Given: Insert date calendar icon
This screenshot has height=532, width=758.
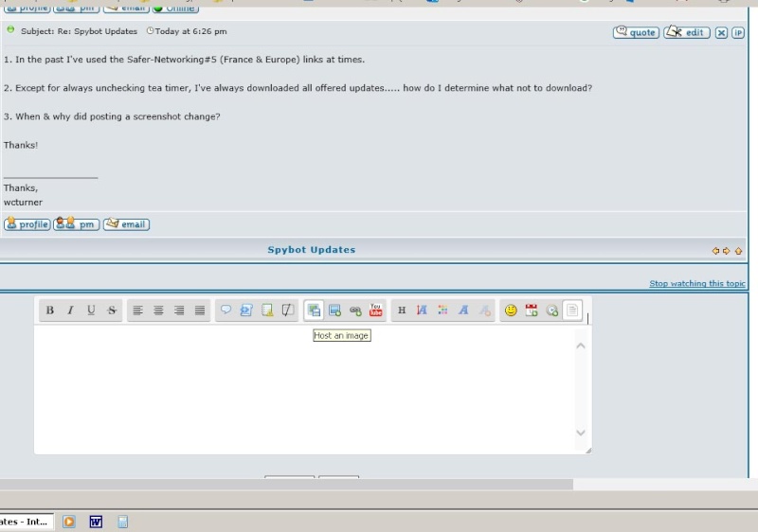Looking at the screenshot, I should 532,310.
